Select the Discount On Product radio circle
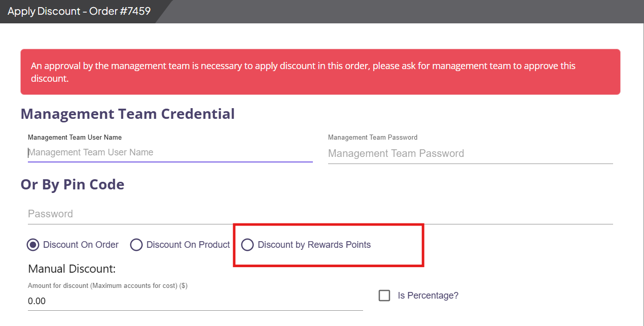 pos(136,245)
